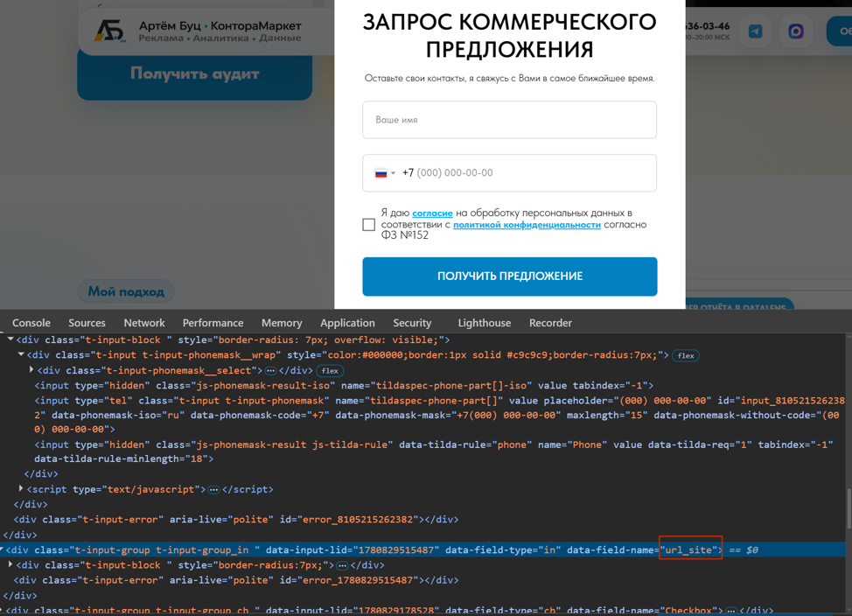Collapse the t-input-block div with overflow visible
The image size is (852, 616).
click(10, 339)
